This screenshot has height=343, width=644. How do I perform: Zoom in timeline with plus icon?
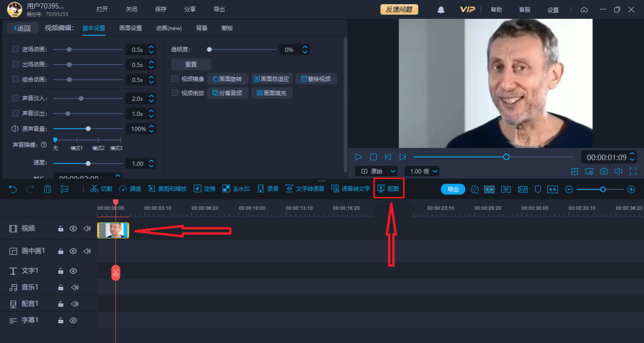pos(631,189)
